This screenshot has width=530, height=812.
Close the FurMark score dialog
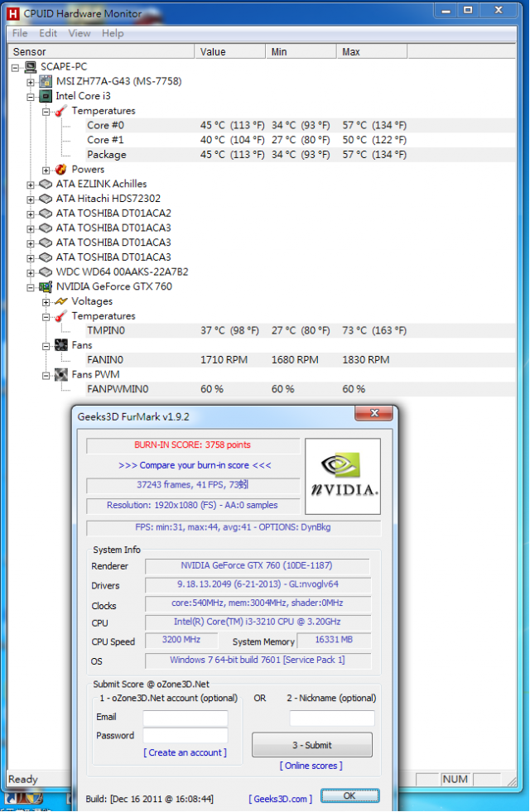pyautogui.click(x=374, y=413)
